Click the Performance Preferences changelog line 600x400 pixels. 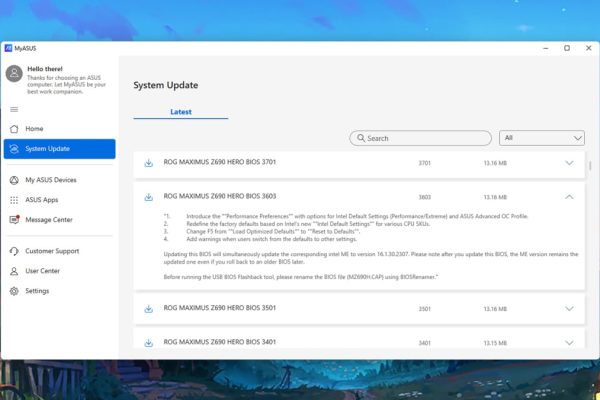(x=357, y=216)
